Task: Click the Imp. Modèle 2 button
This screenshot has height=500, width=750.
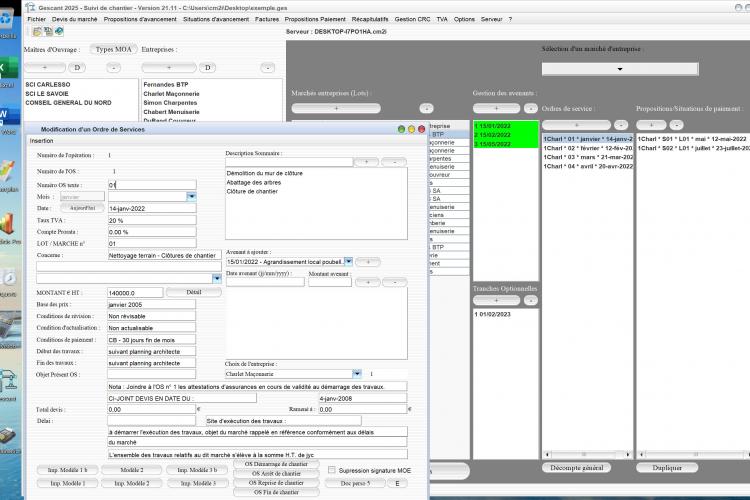Action: (x=132, y=483)
